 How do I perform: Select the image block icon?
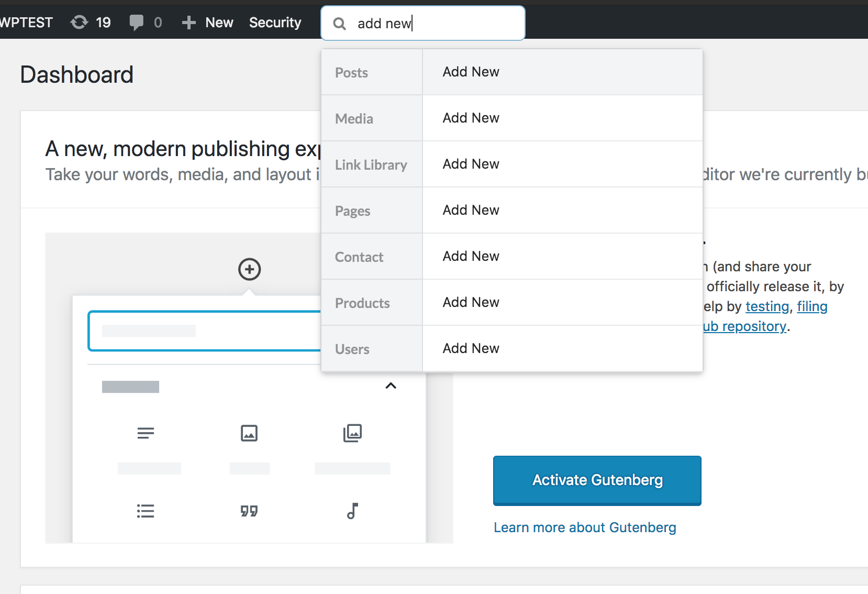coord(249,433)
